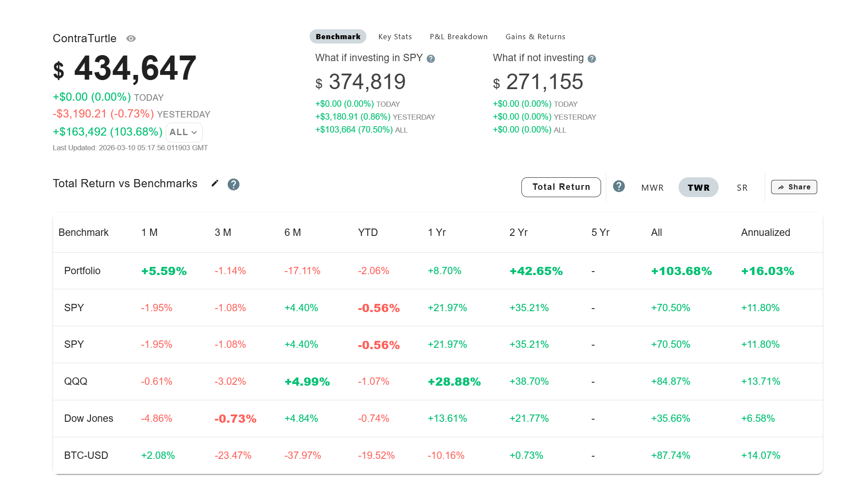868x501 pixels.
Task: Click help icon beside What if not investing
Action: [x=592, y=59]
